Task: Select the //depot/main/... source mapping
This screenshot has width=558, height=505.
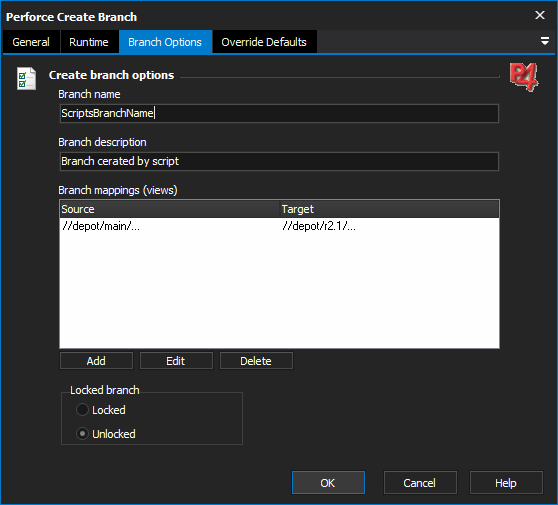Action: [101, 226]
